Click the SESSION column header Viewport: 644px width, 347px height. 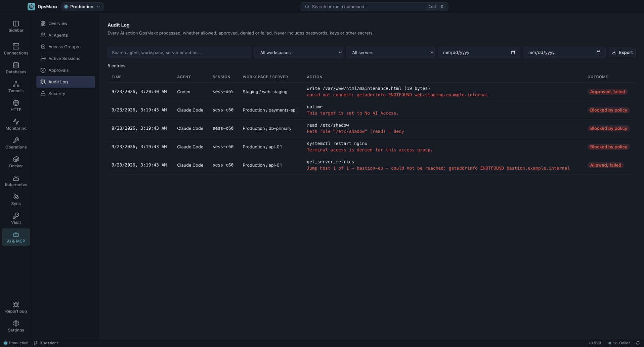[x=221, y=77]
